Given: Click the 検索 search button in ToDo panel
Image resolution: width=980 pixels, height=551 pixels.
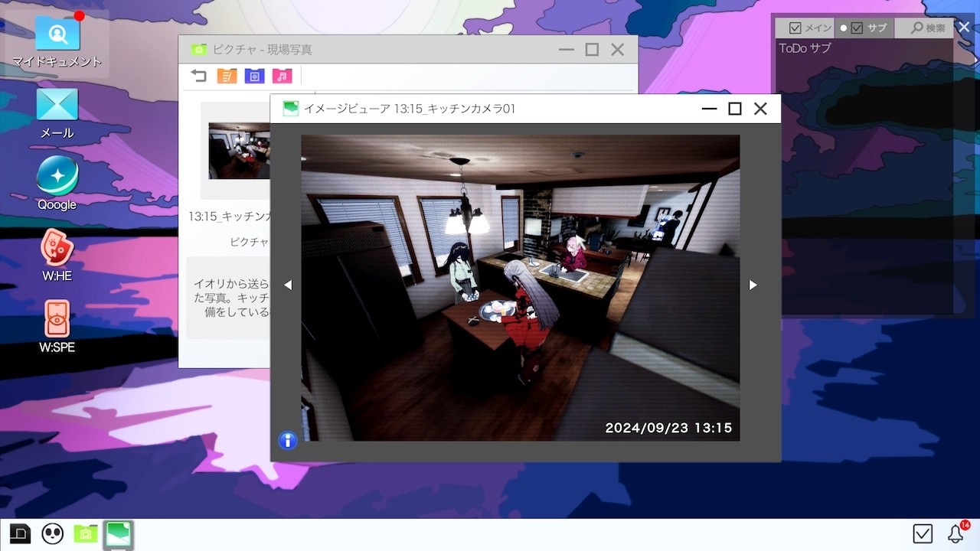Looking at the screenshot, I should click(x=928, y=28).
